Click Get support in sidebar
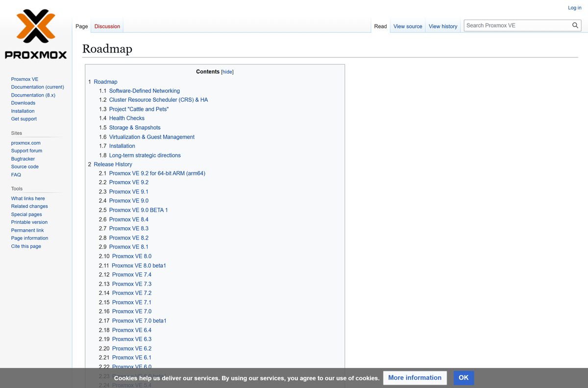The height and width of the screenshot is (388, 588). coord(24,119)
